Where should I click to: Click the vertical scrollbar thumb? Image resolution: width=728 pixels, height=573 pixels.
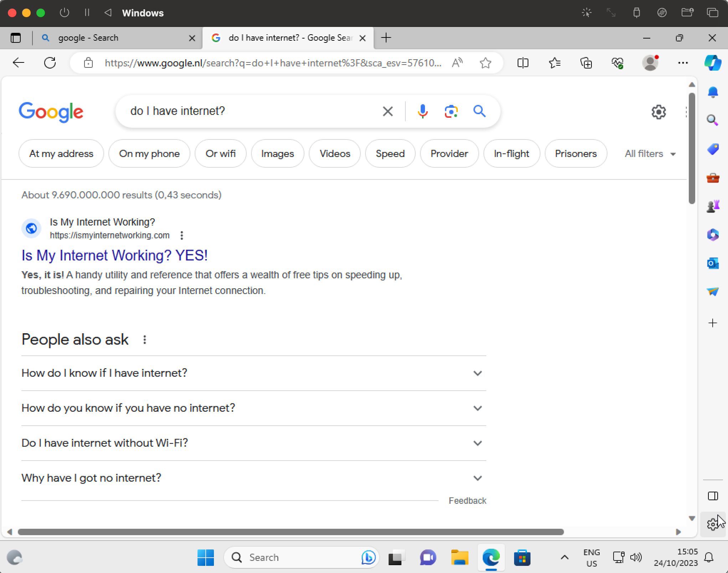(692, 148)
